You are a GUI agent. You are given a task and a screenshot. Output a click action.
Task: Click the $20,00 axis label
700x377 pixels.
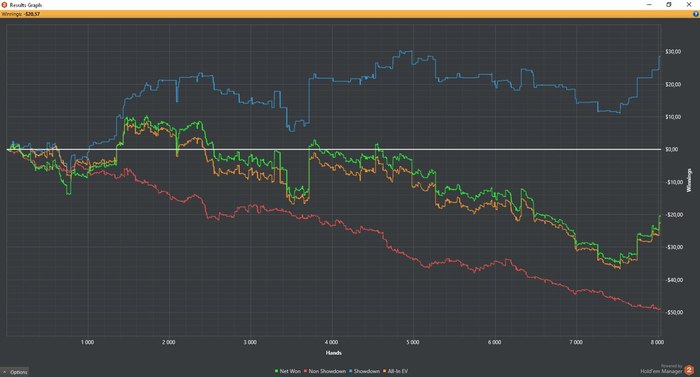click(x=673, y=84)
